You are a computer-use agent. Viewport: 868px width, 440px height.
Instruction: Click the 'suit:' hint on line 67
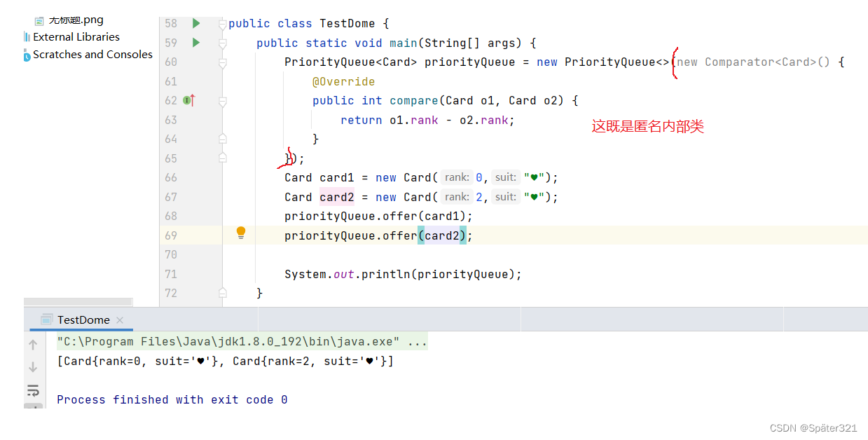tap(506, 198)
